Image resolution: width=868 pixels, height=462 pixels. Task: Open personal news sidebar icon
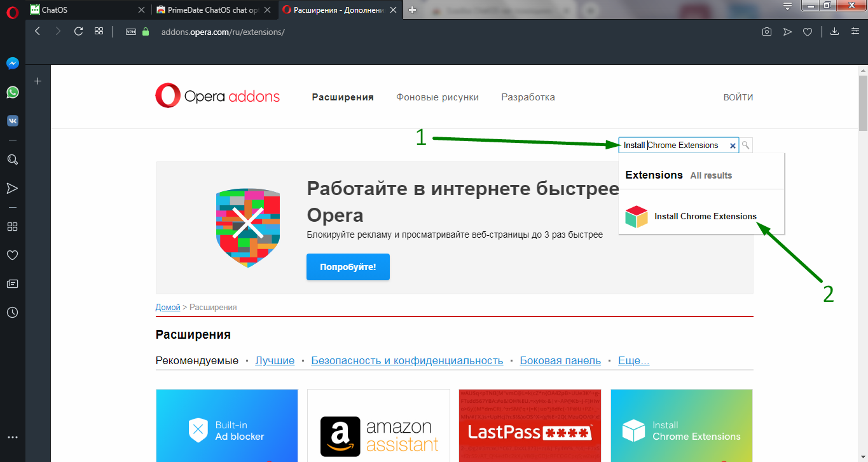12,283
